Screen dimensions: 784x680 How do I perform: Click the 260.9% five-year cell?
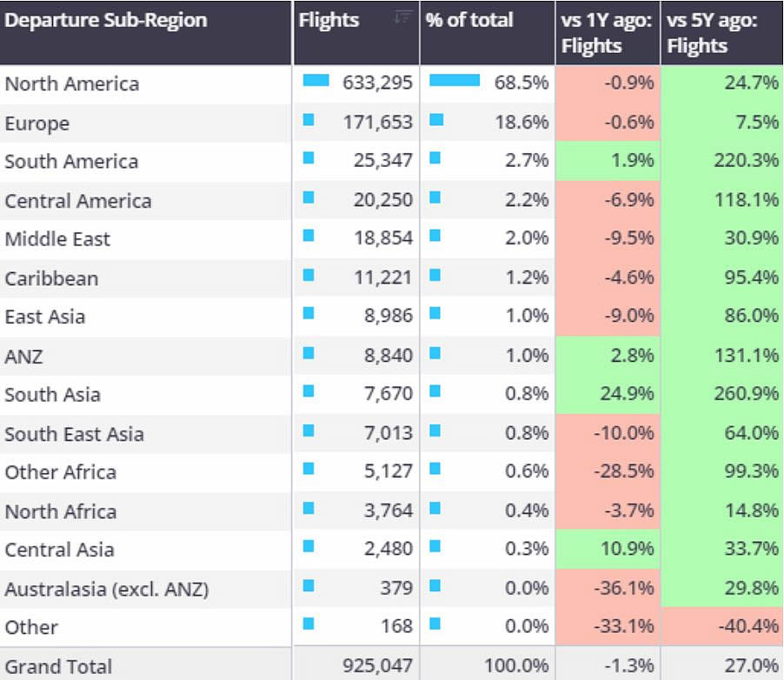(x=722, y=394)
